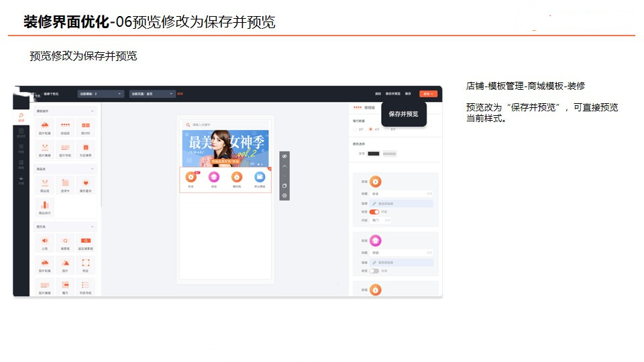Collapse the 模板组件 section chevron
Image resolution: width=644 pixels, height=362 pixels.
click(x=92, y=111)
